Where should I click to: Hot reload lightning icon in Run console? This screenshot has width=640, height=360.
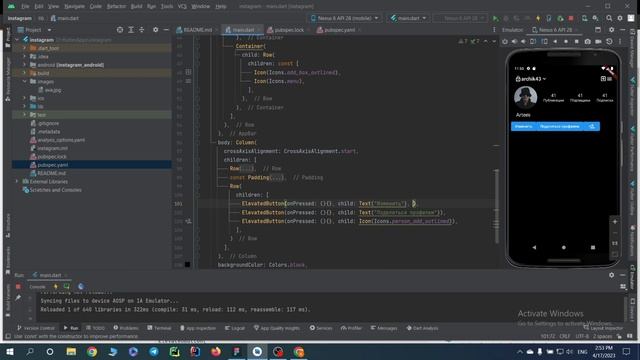coord(56,287)
